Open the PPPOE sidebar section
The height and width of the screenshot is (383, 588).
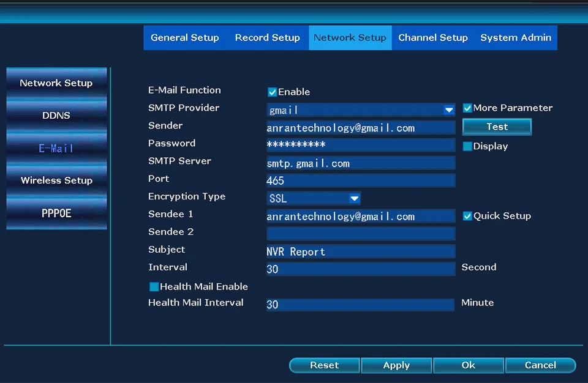(56, 213)
